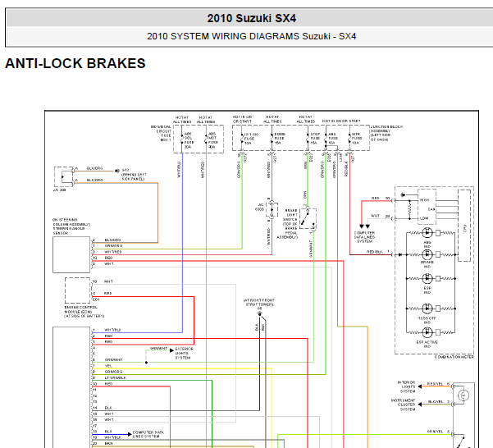
Task: Click the IG1 SIG fuse symbol
Action: [242, 139]
